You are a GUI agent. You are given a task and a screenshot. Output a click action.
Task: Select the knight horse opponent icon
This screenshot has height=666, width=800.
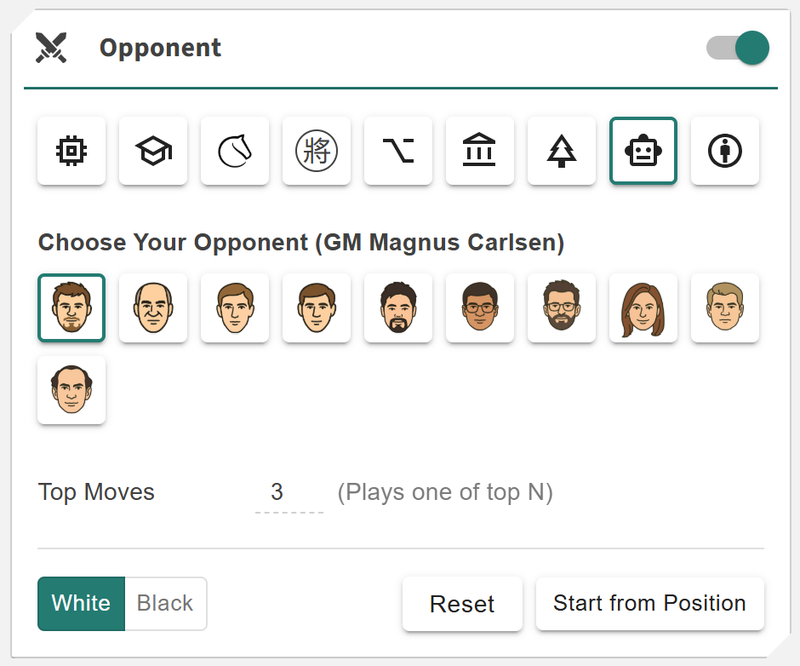235,151
